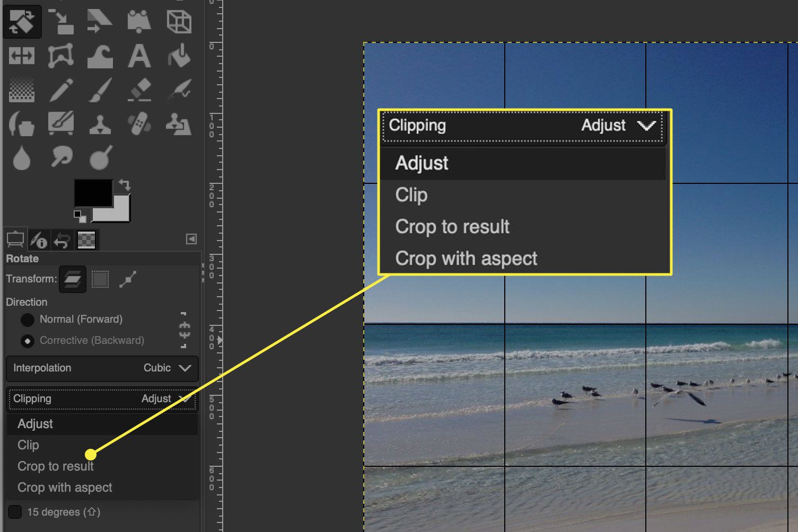The image size is (798, 532).
Task: Select the Cage Transform tool
Action: [61, 56]
